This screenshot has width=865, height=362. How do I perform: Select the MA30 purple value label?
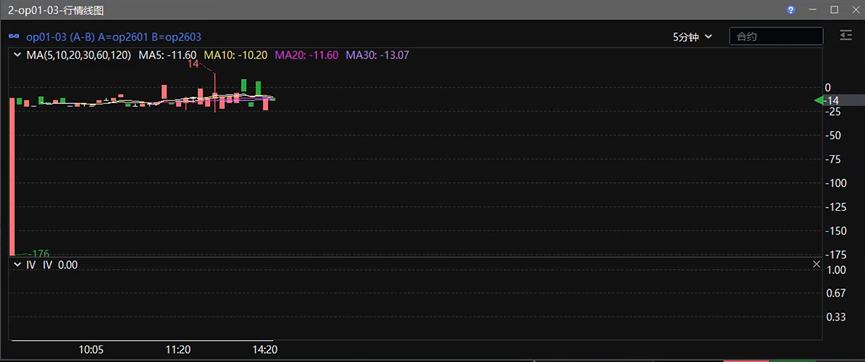[x=377, y=55]
